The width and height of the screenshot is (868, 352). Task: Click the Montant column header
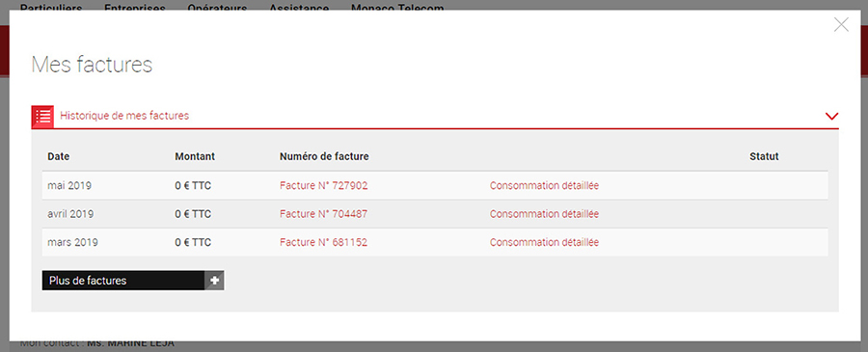tap(195, 156)
